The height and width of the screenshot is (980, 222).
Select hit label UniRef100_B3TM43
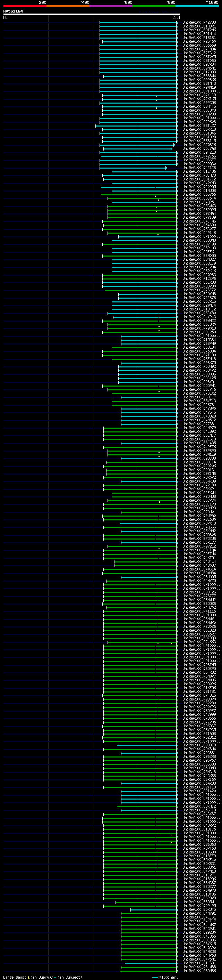(x=199, y=84)
